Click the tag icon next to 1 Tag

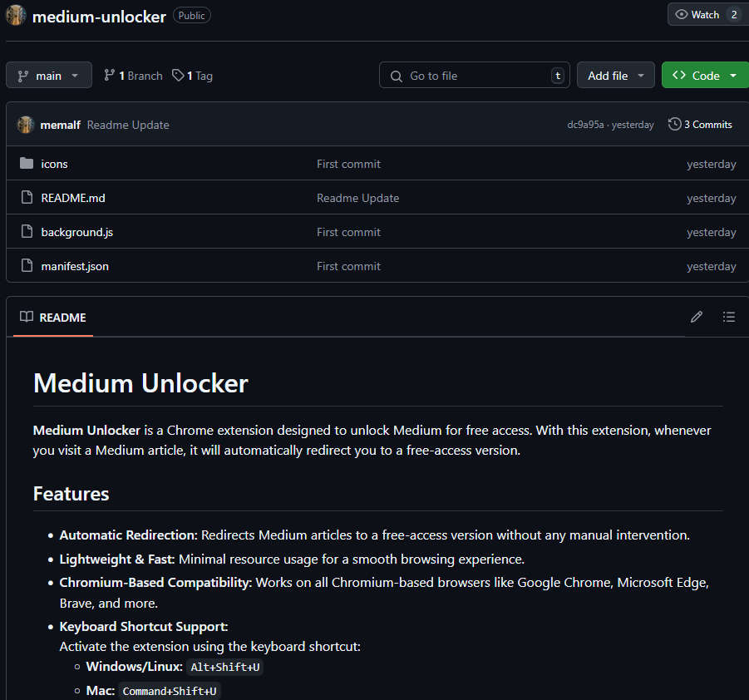[178, 75]
